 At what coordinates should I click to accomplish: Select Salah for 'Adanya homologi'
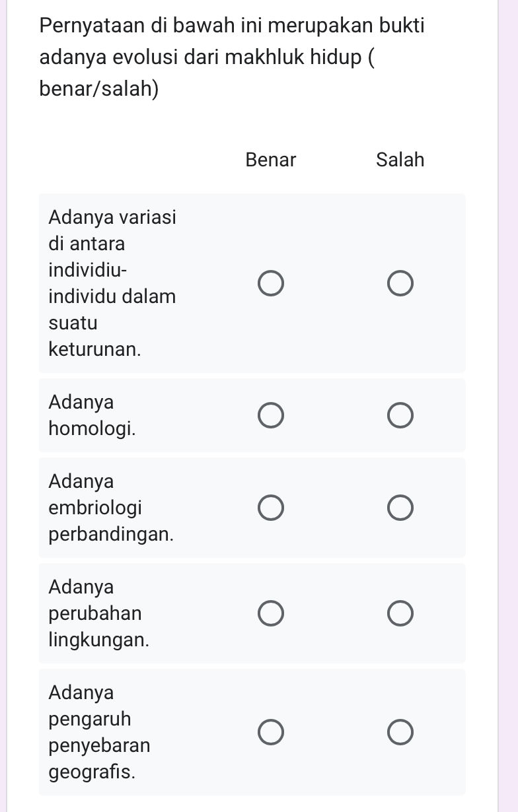pyautogui.click(x=400, y=415)
